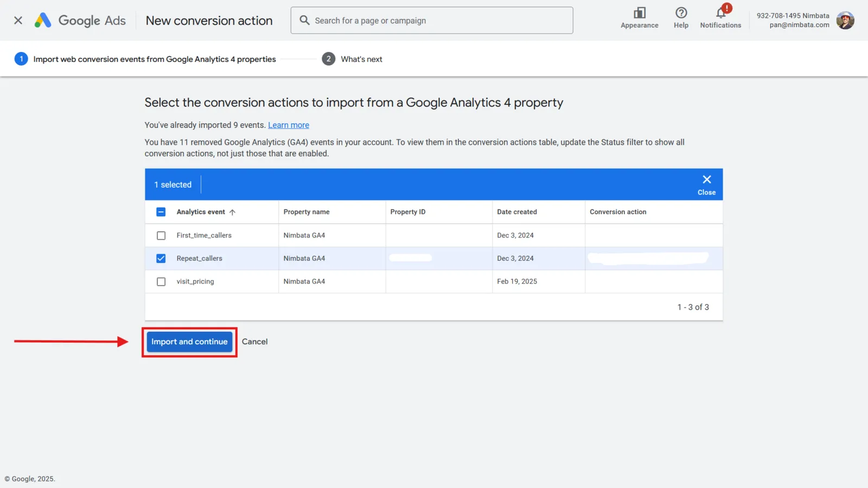Sort by Property ID column header
The width and height of the screenshot is (868, 488).
pos(408,212)
